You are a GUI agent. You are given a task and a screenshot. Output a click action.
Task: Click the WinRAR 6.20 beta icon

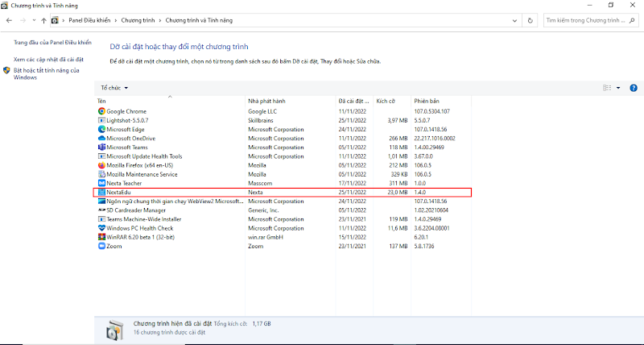101,238
